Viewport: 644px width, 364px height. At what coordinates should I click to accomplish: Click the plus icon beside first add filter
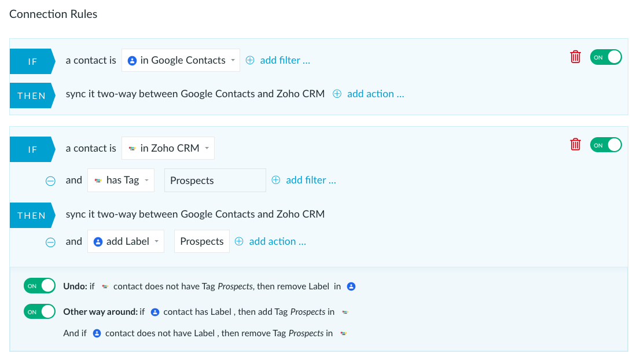coord(250,60)
